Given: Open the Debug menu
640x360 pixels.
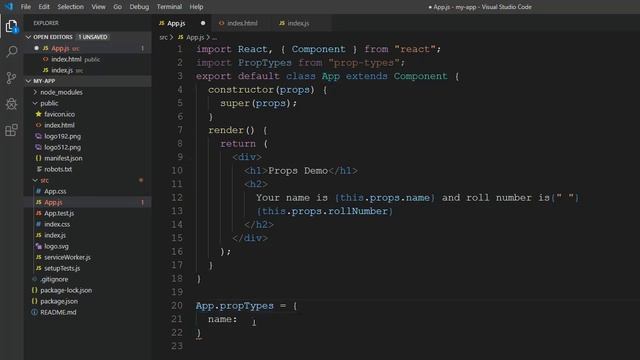Looking at the screenshot, I should pyautogui.click(x=139, y=7).
